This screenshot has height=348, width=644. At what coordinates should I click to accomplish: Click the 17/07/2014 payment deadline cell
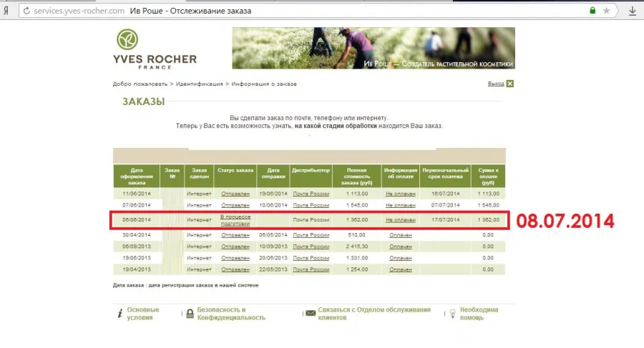pos(446,220)
